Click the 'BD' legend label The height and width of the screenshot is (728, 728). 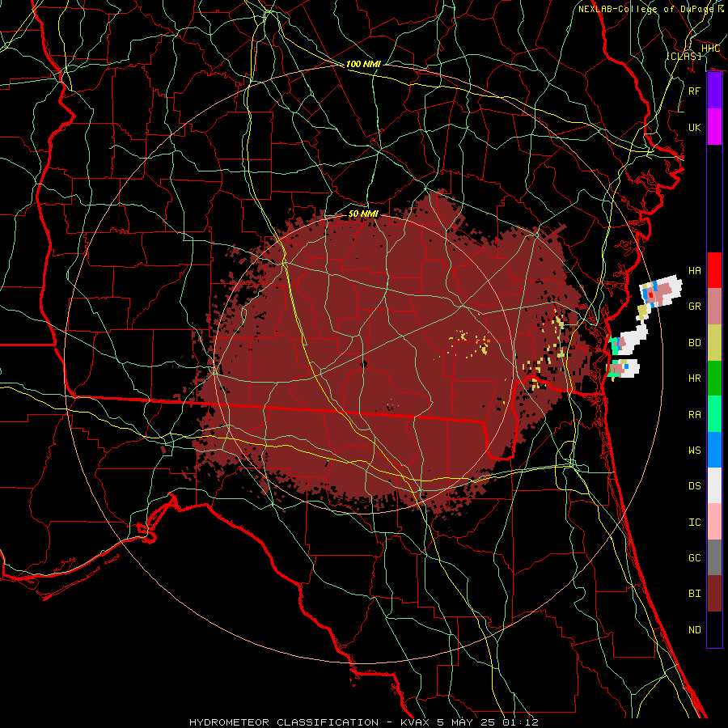pyautogui.click(x=694, y=343)
